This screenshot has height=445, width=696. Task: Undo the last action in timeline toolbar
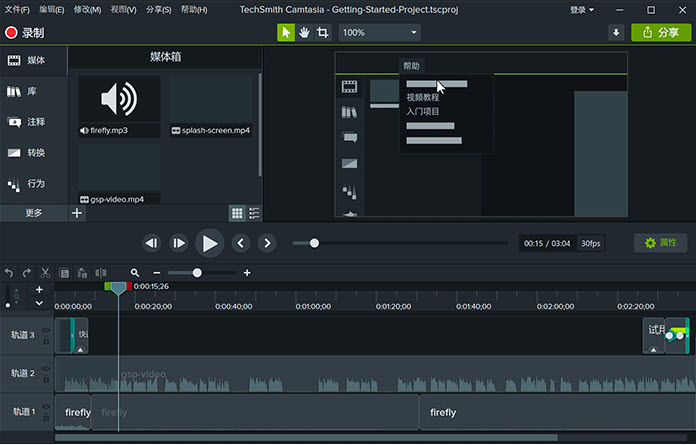[10, 273]
